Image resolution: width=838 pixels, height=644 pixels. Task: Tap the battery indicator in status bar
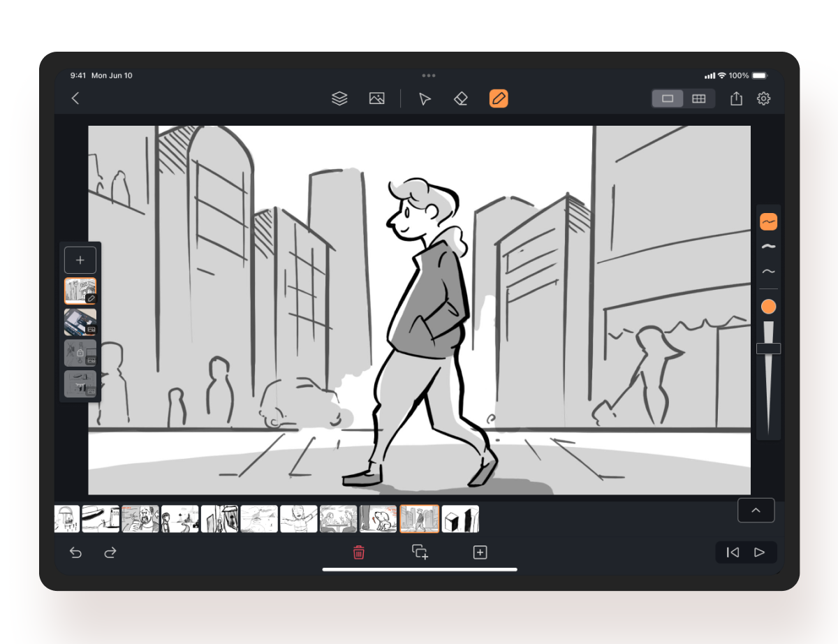click(x=759, y=75)
